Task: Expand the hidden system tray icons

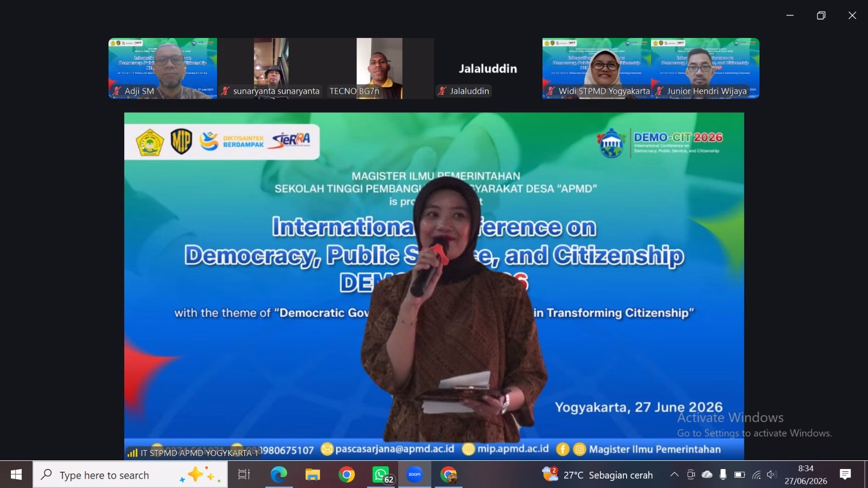Action: coord(674,475)
